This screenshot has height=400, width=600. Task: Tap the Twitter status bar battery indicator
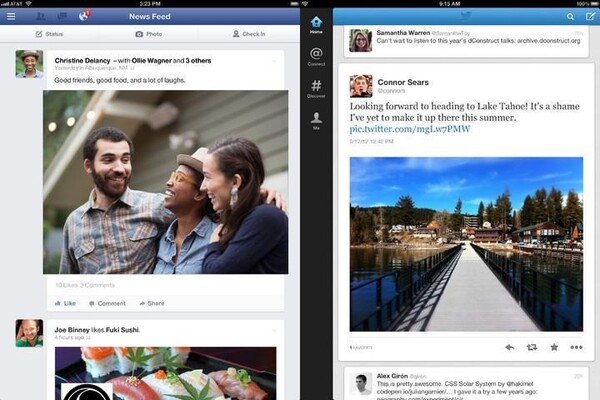coord(595,3)
